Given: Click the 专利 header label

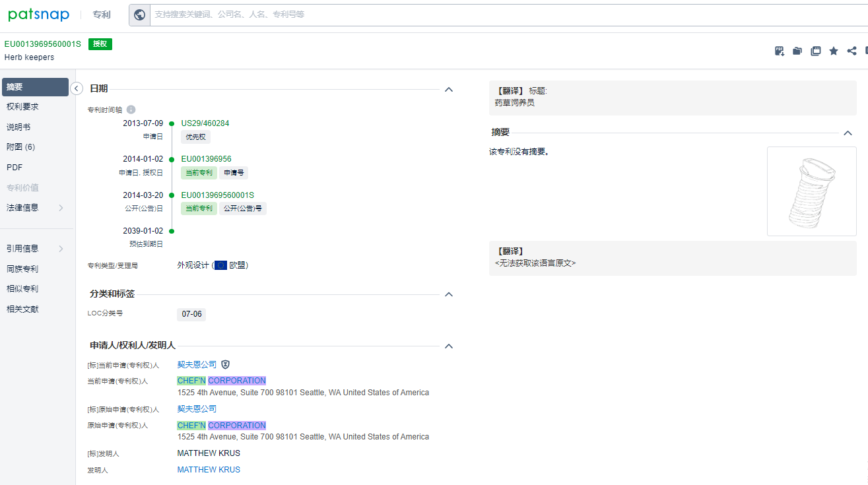Looking at the screenshot, I should (x=102, y=15).
